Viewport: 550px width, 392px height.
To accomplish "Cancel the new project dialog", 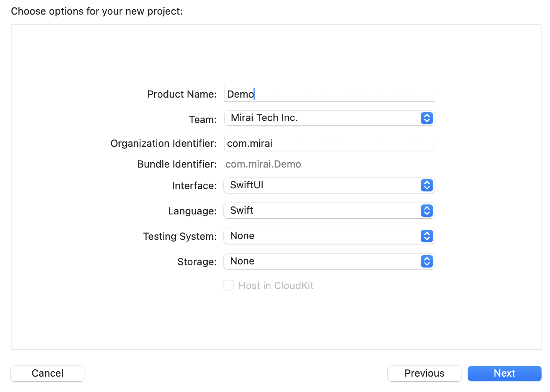I will (x=48, y=373).
